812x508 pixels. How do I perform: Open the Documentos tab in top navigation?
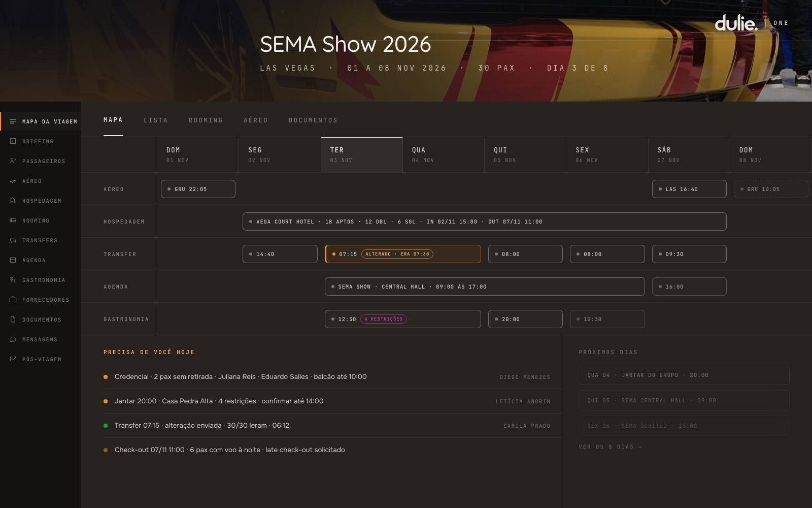pos(313,120)
